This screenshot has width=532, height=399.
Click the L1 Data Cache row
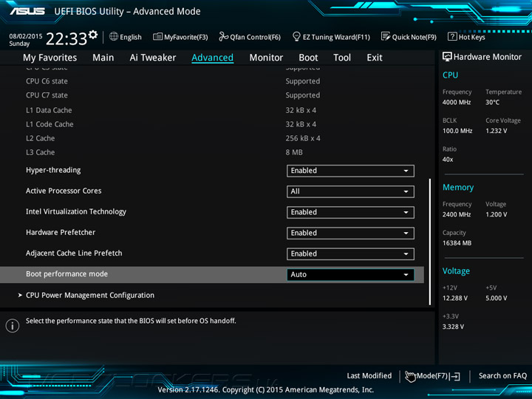[171, 110]
